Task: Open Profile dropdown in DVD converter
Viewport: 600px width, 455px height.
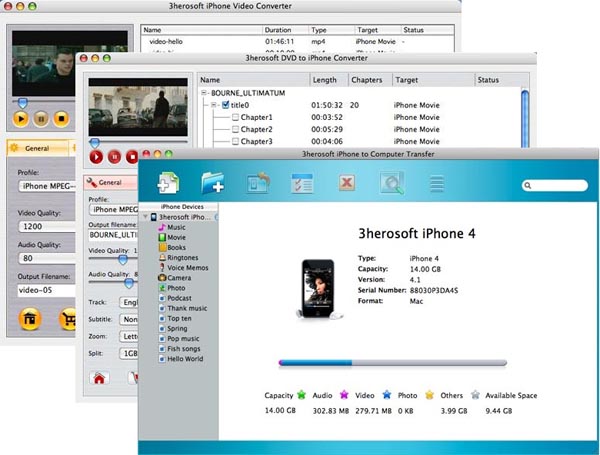Action: (x=114, y=210)
